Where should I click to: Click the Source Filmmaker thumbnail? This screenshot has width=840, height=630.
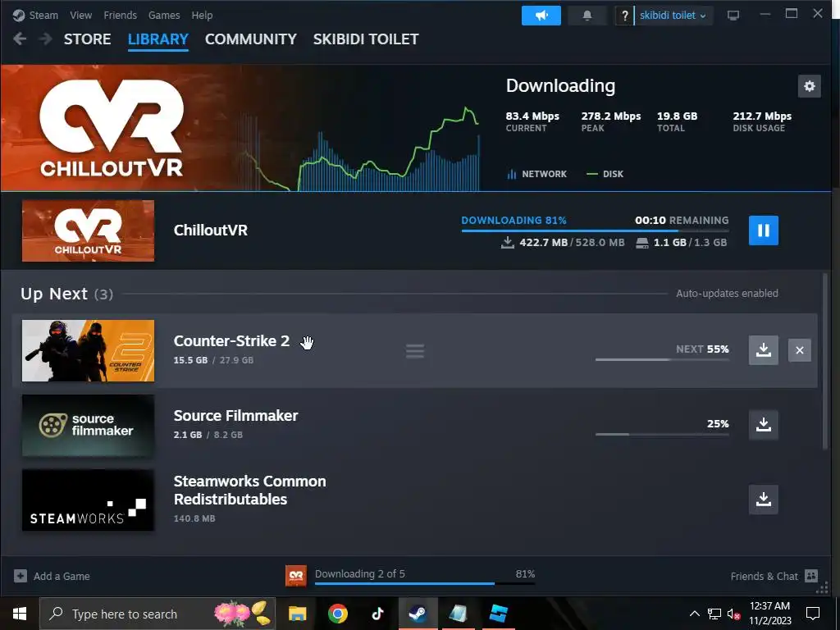tap(88, 426)
